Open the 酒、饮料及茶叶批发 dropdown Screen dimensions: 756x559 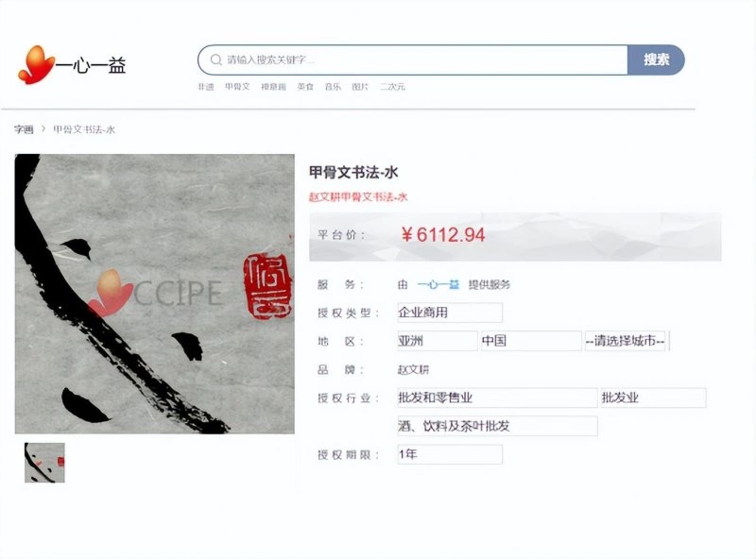pos(497,426)
